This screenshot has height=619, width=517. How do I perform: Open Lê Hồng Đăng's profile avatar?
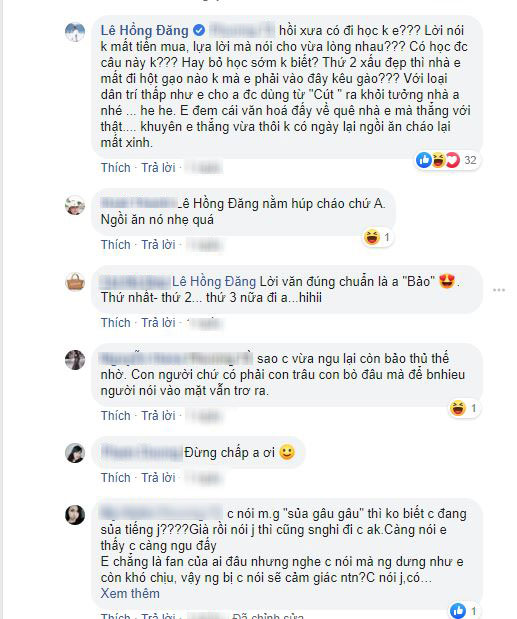click(75, 32)
